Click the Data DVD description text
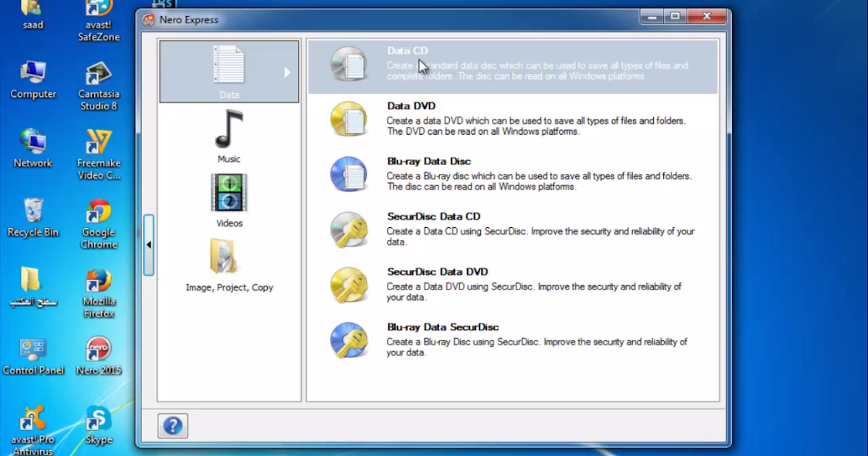This screenshot has width=868, height=456. [536, 127]
